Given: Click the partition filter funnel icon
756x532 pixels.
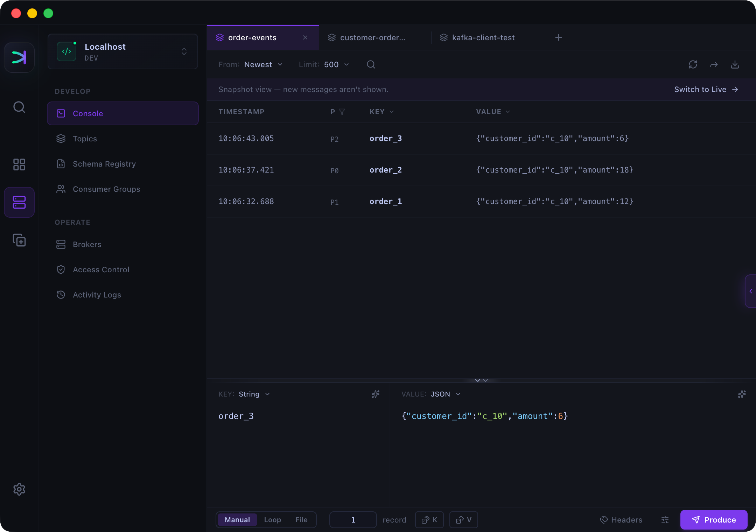Looking at the screenshot, I should click(342, 112).
